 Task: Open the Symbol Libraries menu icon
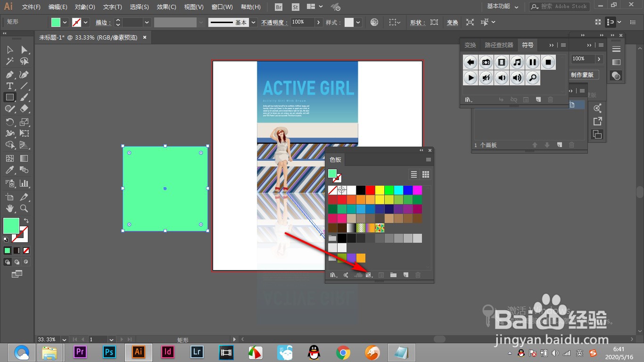click(469, 99)
